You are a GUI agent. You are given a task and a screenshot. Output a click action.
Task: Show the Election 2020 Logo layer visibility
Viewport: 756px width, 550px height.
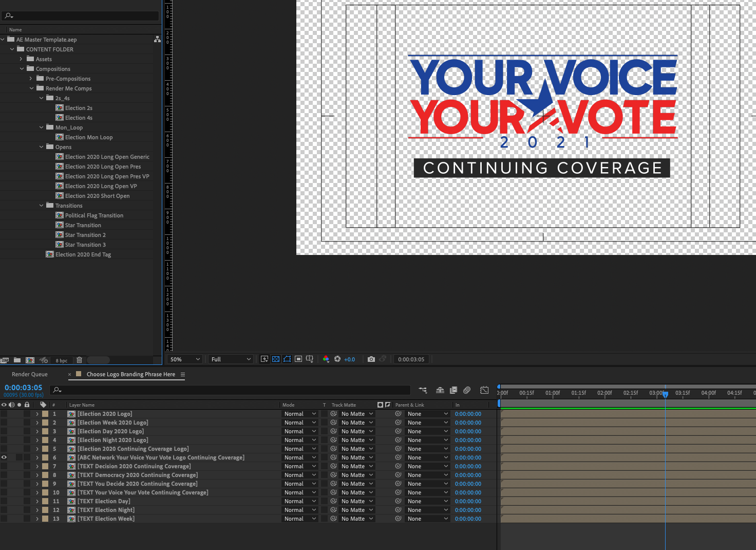4,414
